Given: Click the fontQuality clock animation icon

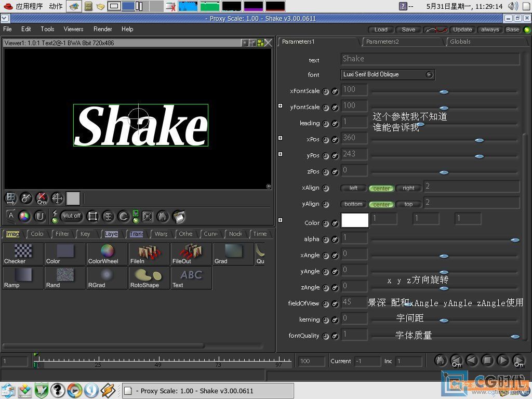Looking at the screenshot, I should tap(326, 336).
